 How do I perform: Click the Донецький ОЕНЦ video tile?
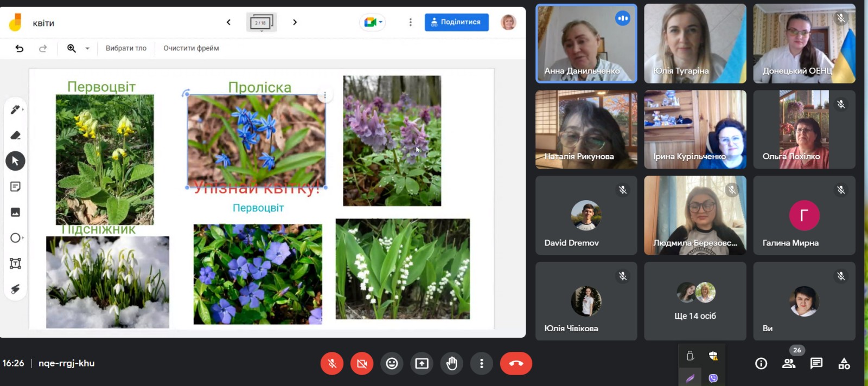804,43
